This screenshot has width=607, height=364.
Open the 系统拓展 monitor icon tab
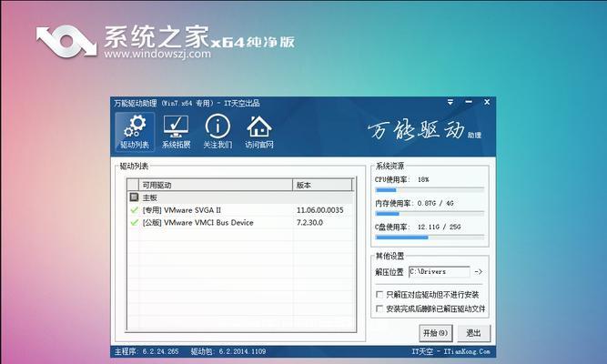177,132
